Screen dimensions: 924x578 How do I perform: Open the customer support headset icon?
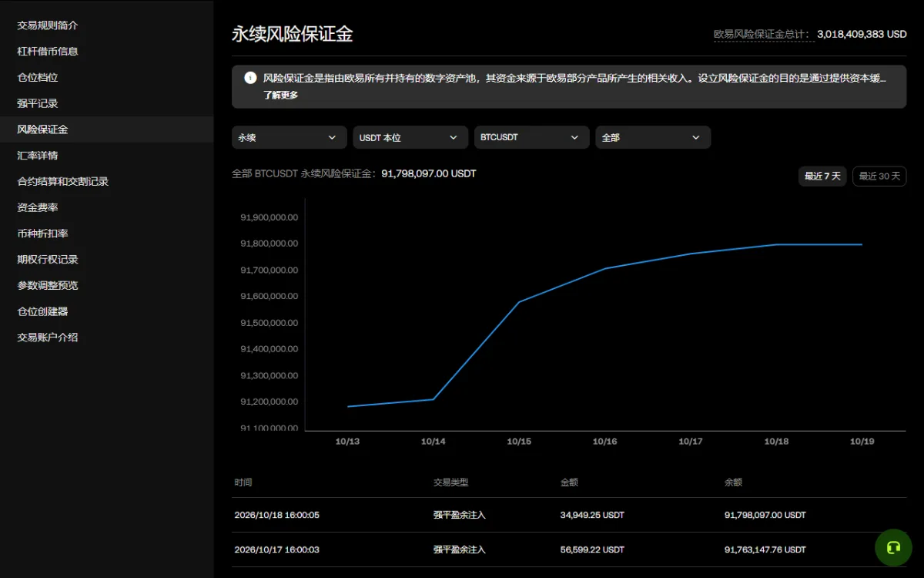(x=893, y=548)
